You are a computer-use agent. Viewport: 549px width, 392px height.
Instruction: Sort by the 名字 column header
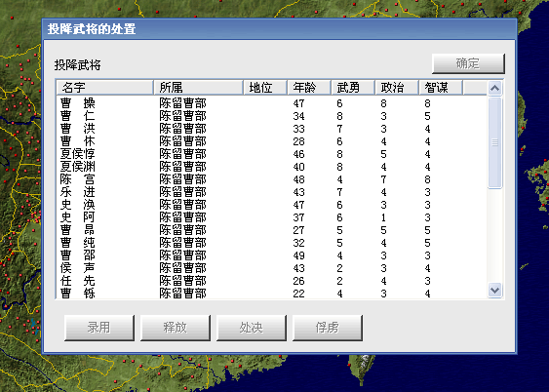[104, 88]
